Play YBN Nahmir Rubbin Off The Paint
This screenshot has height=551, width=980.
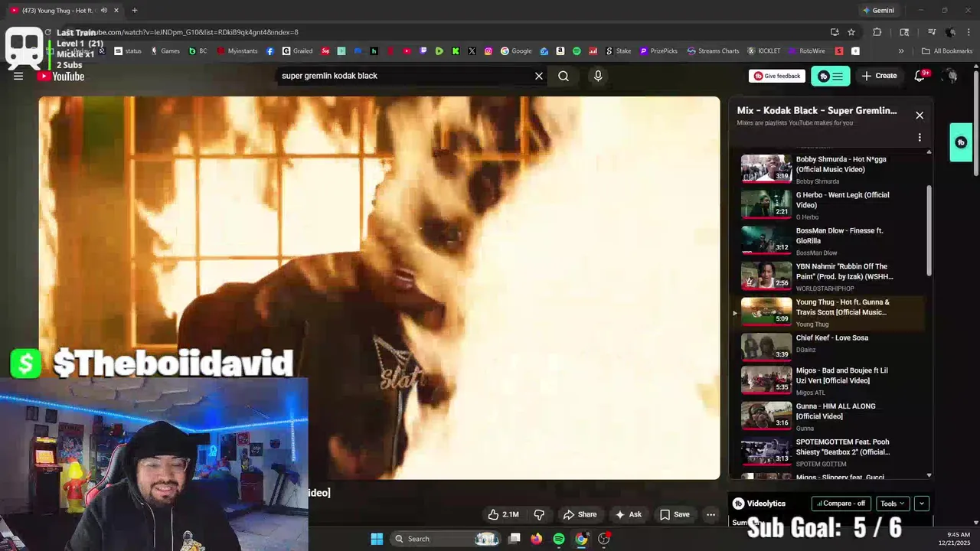pos(831,276)
